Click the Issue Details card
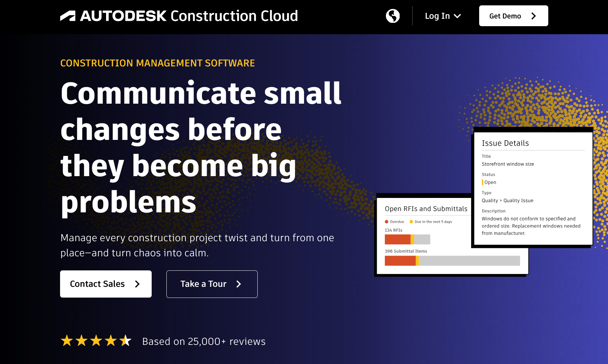This screenshot has height=364, width=608. (534, 189)
